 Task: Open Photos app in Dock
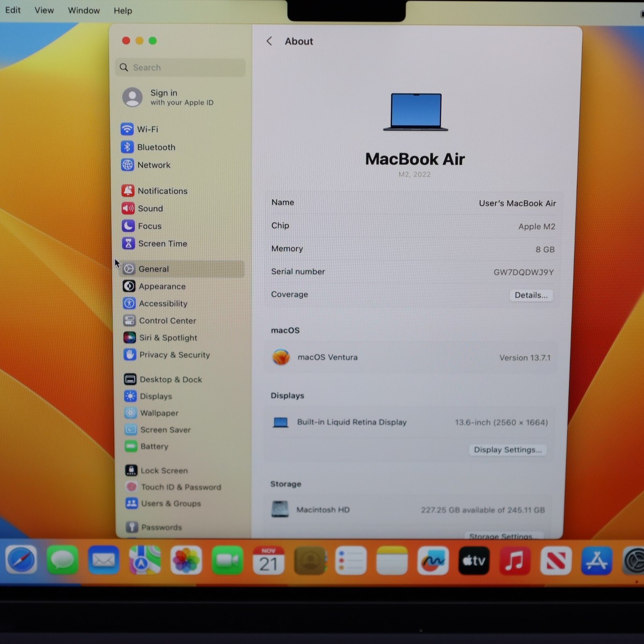pyautogui.click(x=186, y=560)
